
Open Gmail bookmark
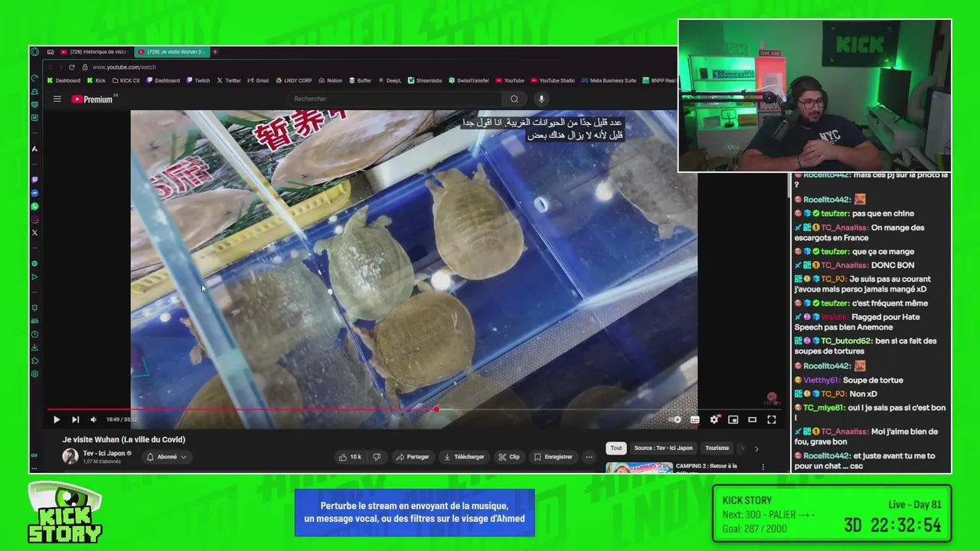tap(258, 80)
